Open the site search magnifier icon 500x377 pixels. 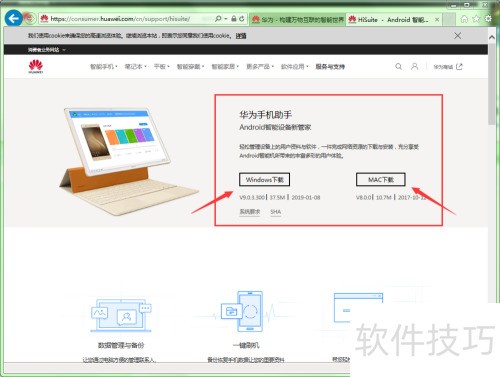(398, 66)
